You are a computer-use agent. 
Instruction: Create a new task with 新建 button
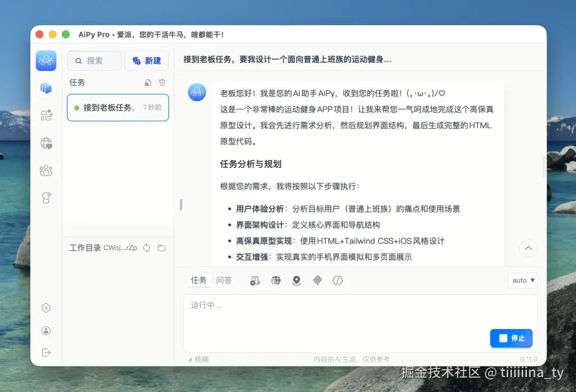tap(147, 60)
